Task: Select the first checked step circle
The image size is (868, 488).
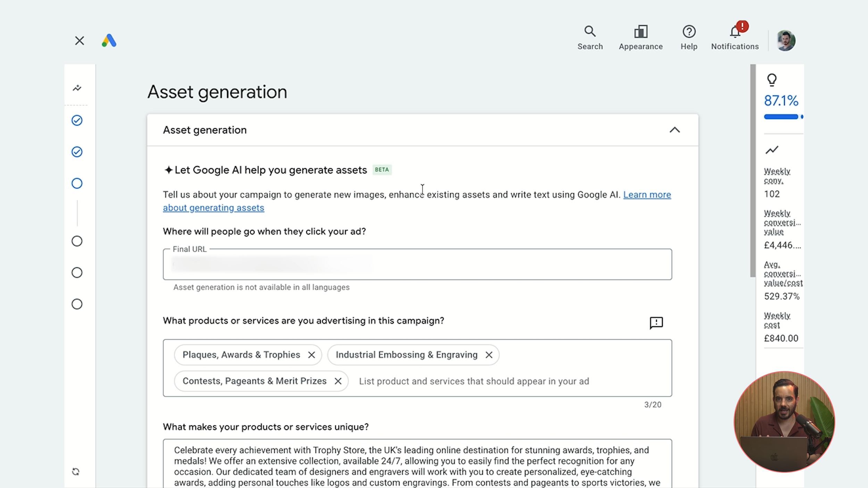Action: tap(77, 120)
